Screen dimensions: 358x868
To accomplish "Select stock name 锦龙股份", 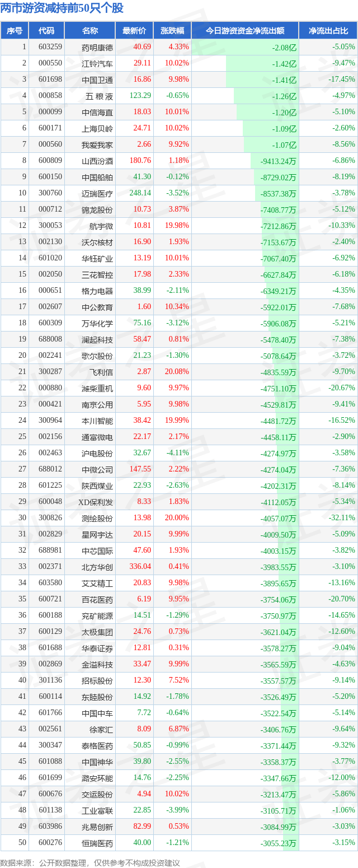I will [x=97, y=209].
